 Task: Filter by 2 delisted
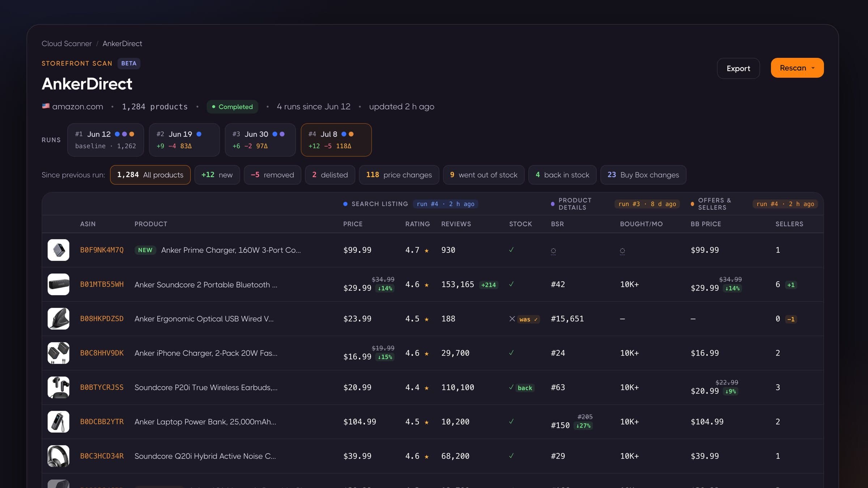[330, 175]
